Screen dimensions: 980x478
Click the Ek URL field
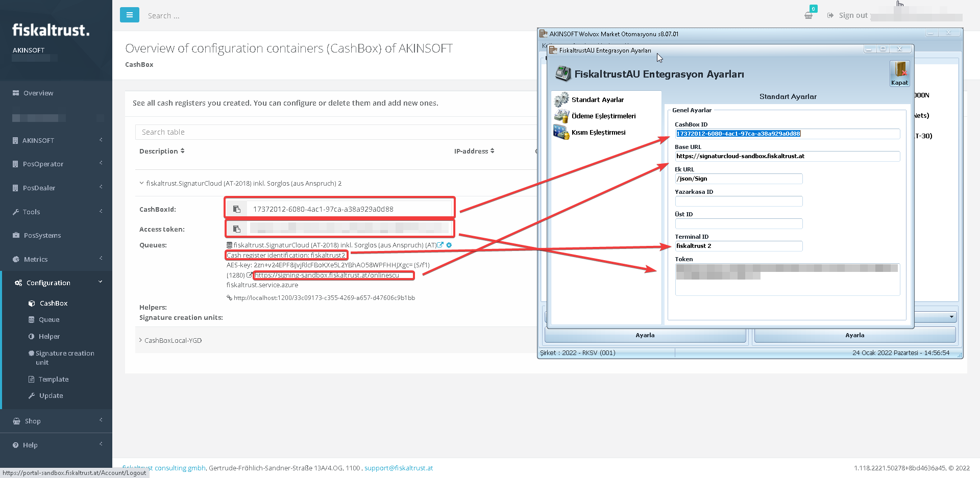click(x=739, y=179)
